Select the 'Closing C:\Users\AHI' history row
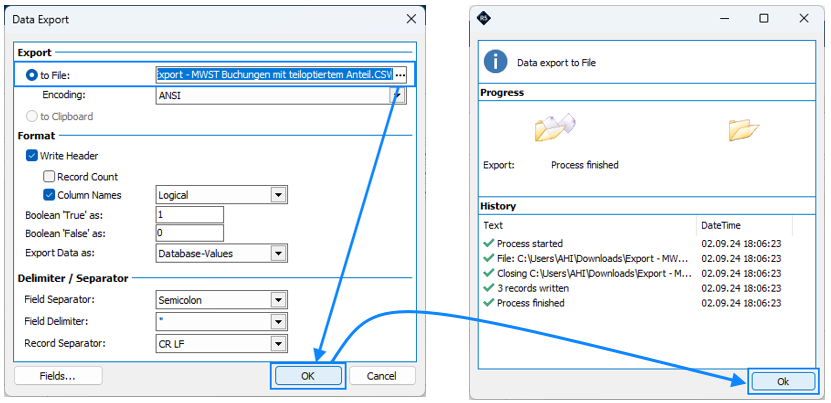The image size is (831, 403). pyautogui.click(x=632, y=273)
